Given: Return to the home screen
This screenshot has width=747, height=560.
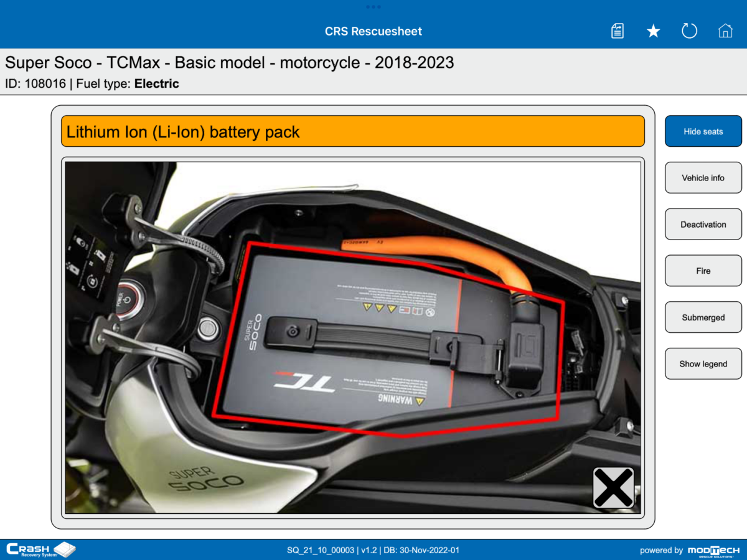Looking at the screenshot, I should 725,30.
